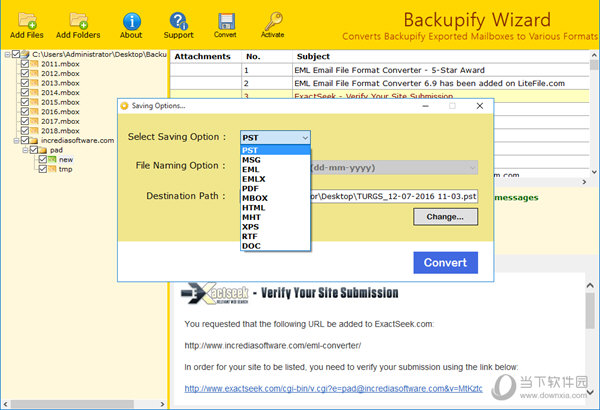Image resolution: width=600 pixels, height=410 pixels.
Task: Click the left panel horizontal scrollbar thumb
Action: click(72, 404)
